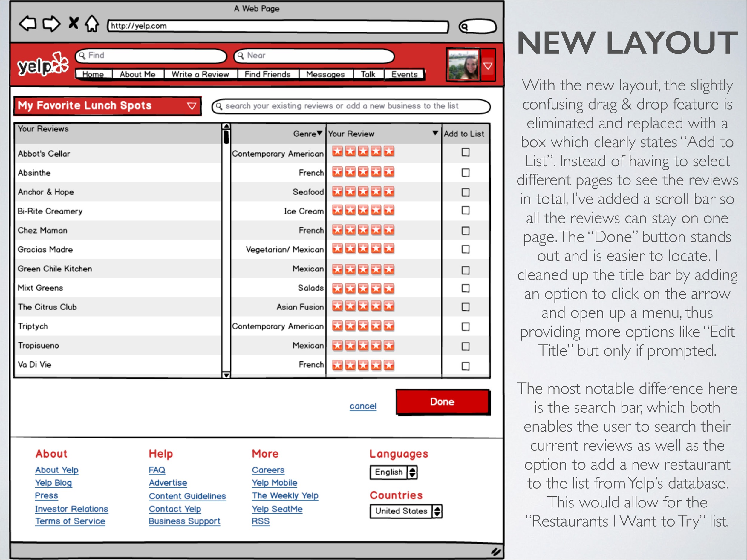Click star rating for Abbot's Cellar
The image size is (747, 560).
click(x=363, y=151)
